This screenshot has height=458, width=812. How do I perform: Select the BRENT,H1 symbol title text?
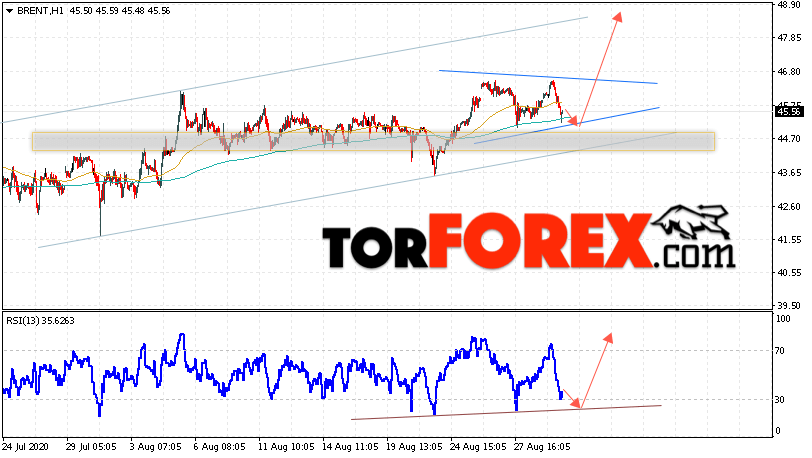[40, 11]
